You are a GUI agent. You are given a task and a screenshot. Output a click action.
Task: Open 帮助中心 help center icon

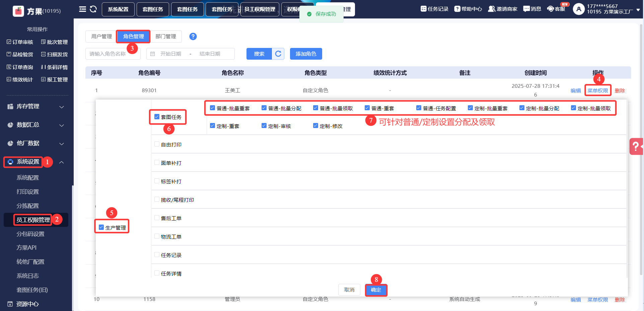[x=457, y=9]
